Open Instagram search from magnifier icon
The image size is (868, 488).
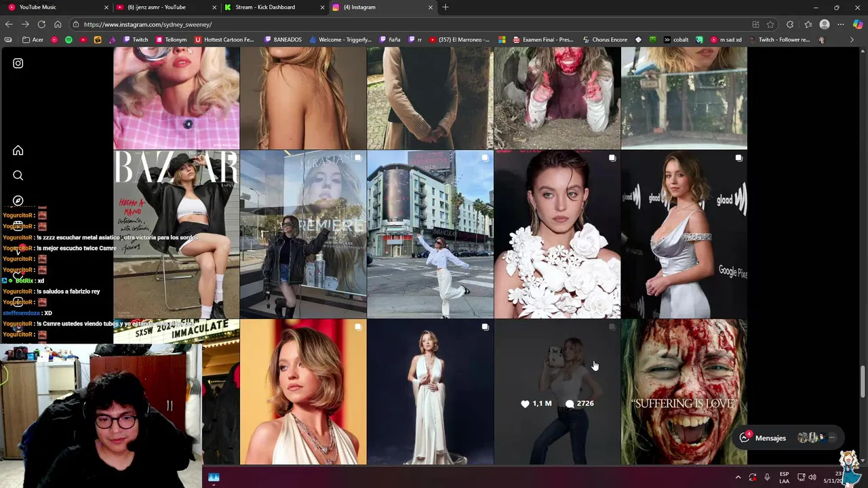click(x=18, y=176)
